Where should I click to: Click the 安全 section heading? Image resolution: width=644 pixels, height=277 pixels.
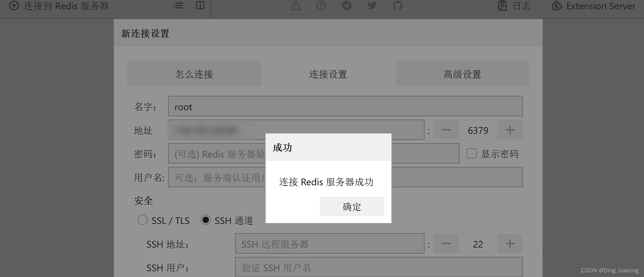tap(144, 201)
